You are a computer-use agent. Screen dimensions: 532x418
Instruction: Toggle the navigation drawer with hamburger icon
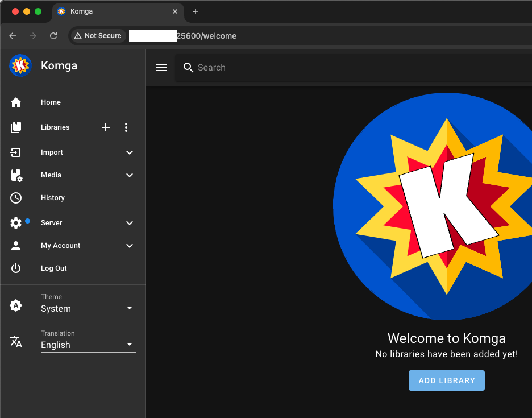point(161,67)
